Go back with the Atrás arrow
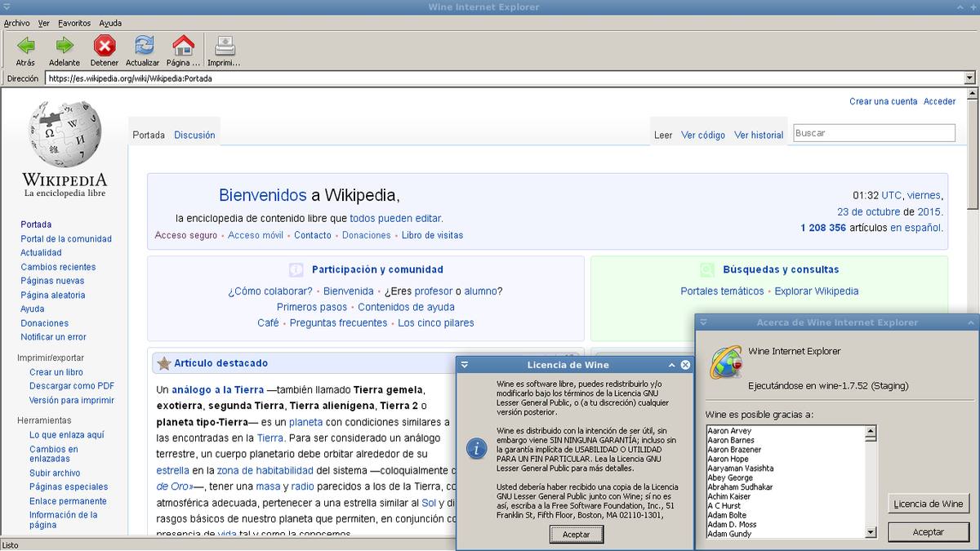 click(x=25, y=46)
